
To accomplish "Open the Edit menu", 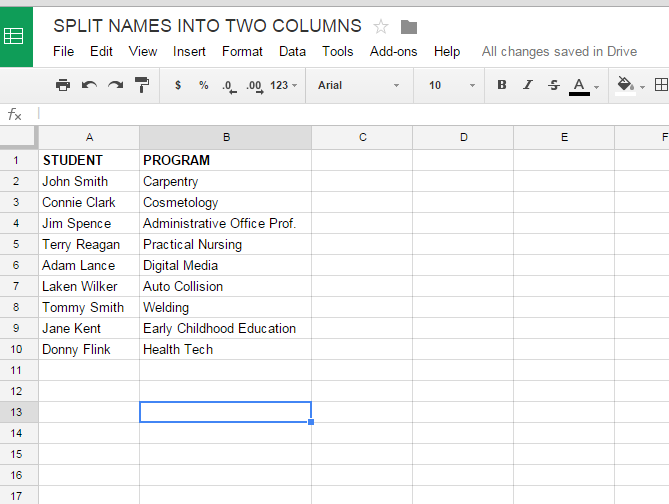I will [101, 52].
